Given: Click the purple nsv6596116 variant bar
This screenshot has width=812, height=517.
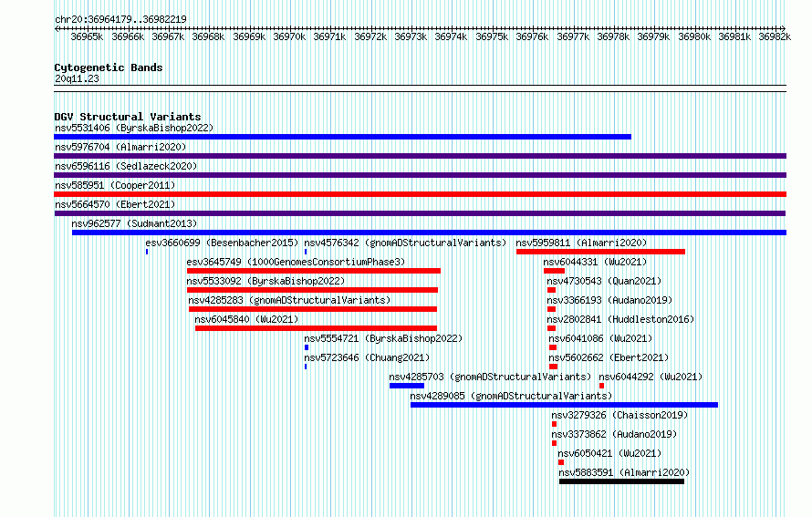Looking at the screenshot, I should tap(420, 175).
